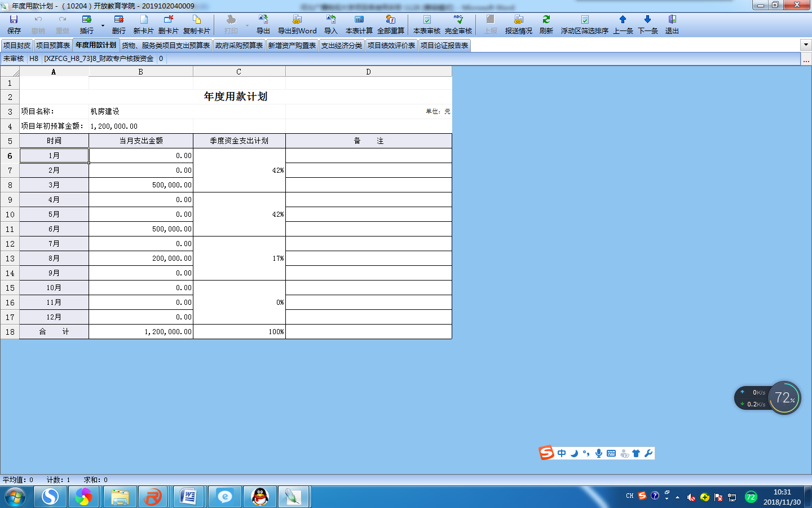
Task: Open the QQ penguin taskbar icon
Action: (259, 497)
